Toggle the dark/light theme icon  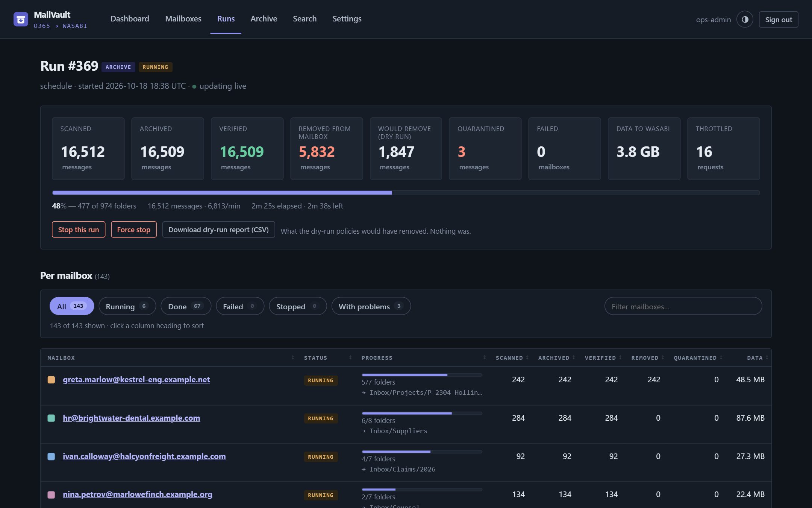pyautogui.click(x=745, y=20)
